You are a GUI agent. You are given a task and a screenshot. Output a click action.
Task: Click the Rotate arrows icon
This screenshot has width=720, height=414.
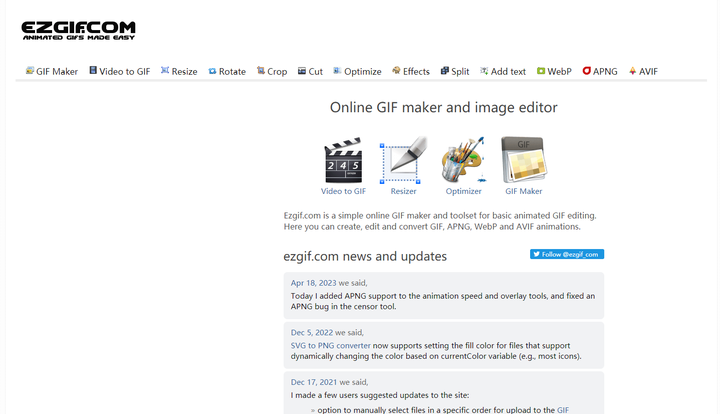tap(212, 71)
